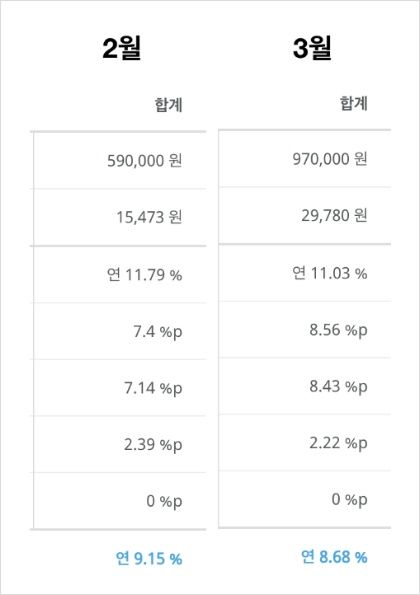420x595 pixels.
Task: Select the 합계 label under 3월
Action: (354, 103)
